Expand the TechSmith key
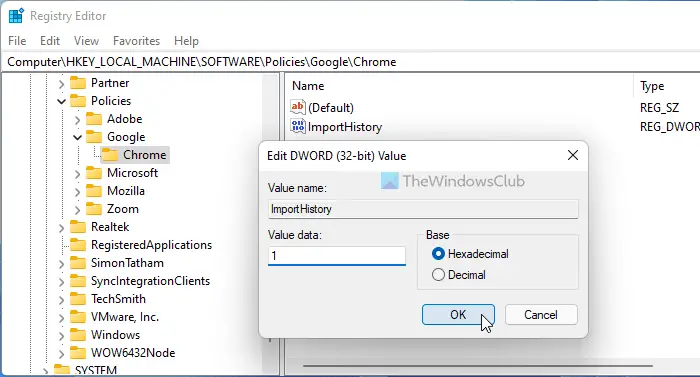700x377 pixels. pos(62,300)
